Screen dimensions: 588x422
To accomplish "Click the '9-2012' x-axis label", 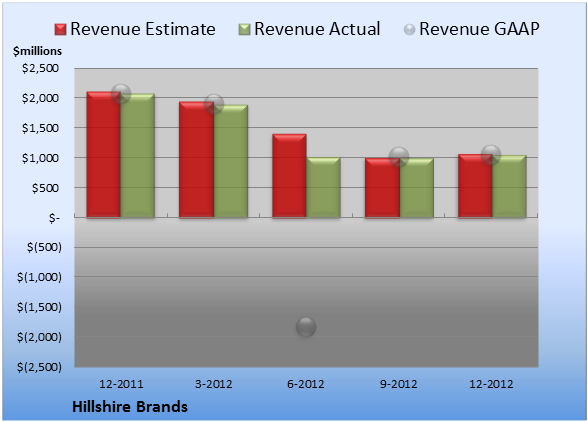I will [x=398, y=384].
